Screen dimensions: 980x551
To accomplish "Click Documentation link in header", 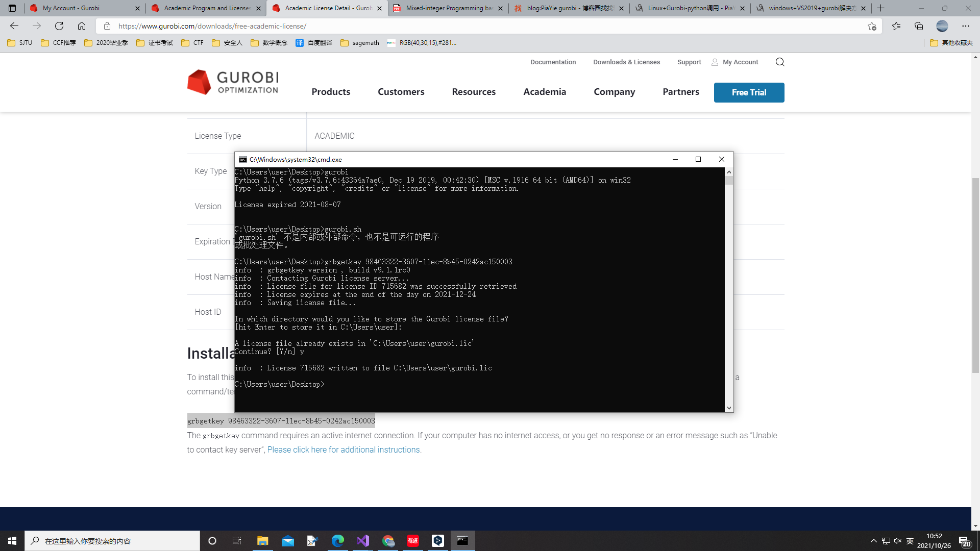I will coord(553,62).
